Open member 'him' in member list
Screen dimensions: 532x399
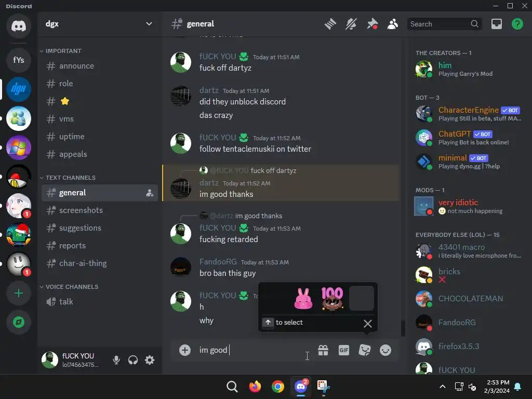tap(469, 69)
